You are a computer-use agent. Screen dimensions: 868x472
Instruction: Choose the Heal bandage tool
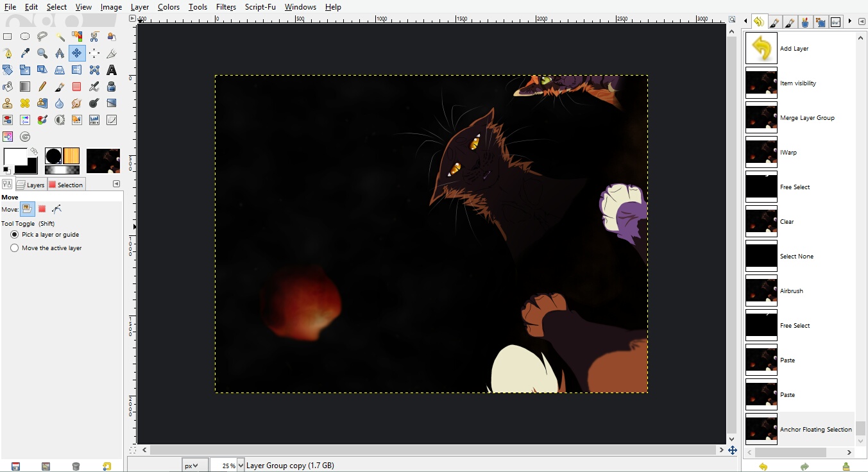(x=24, y=103)
